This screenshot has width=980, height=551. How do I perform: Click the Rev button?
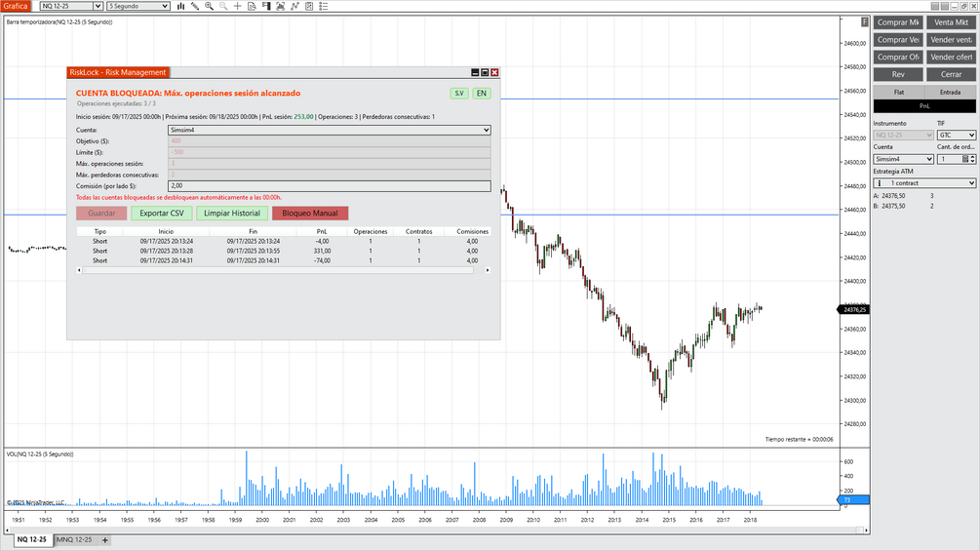point(898,74)
